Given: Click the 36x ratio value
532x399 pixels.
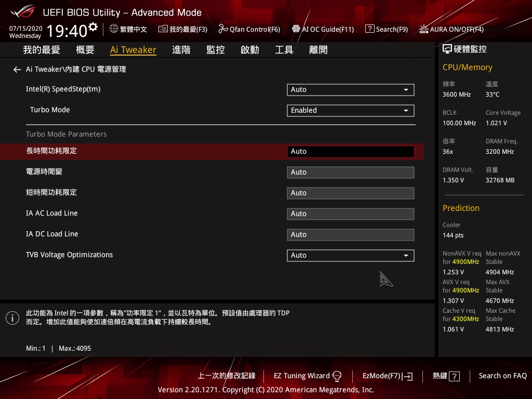Looking at the screenshot, I should pos(448,152).
